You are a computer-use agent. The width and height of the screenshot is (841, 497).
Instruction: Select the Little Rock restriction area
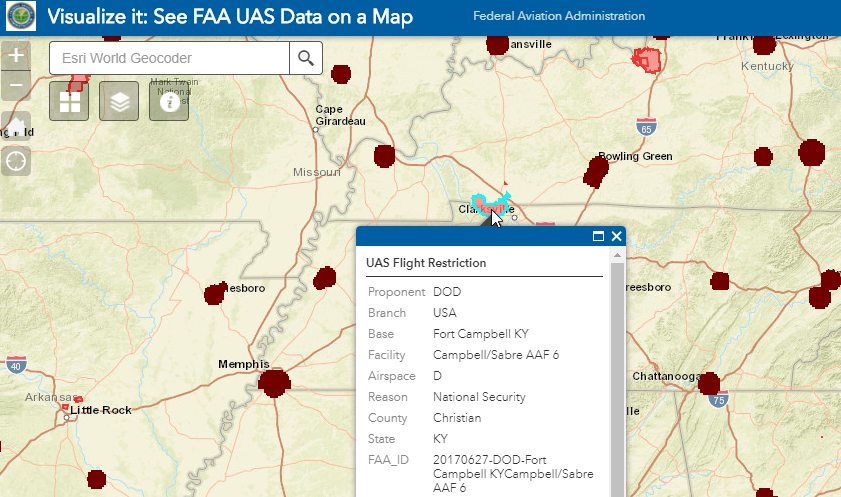click(66, 409)
